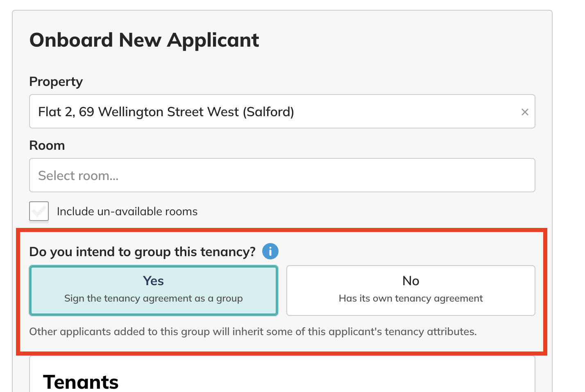Click the 'Include un-available rooms' label text
585x392 pixels.
pos(127,211)
